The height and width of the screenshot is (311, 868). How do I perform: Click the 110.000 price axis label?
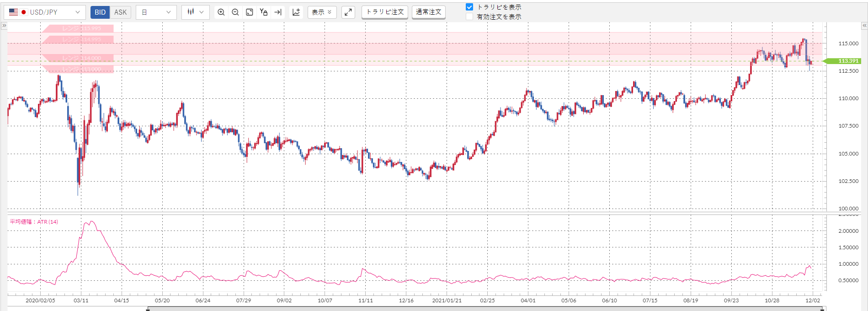848,98
